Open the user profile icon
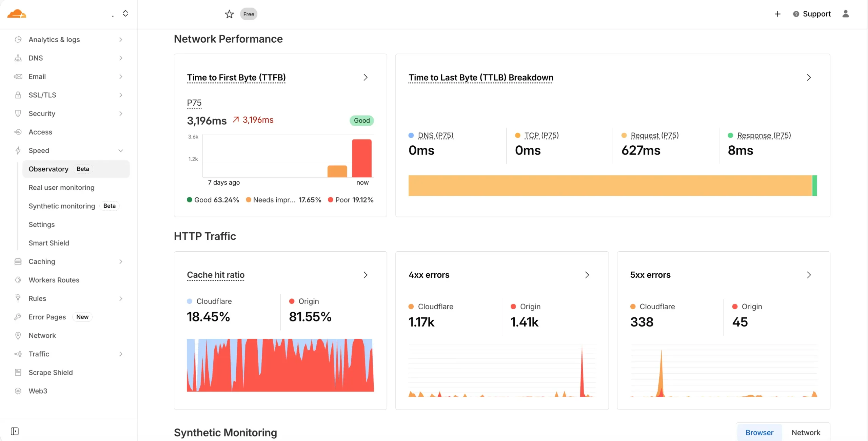868x441 pixels. coord(846,14)
